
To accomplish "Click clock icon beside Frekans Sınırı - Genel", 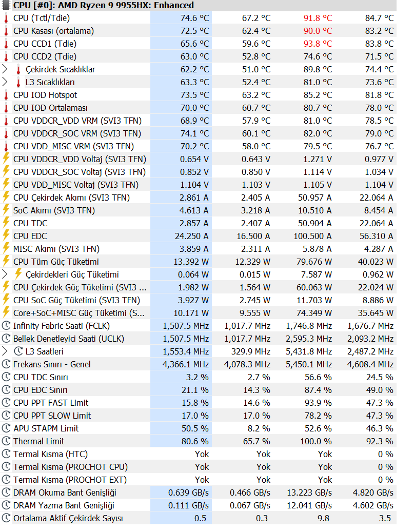I will pos(6,364).
